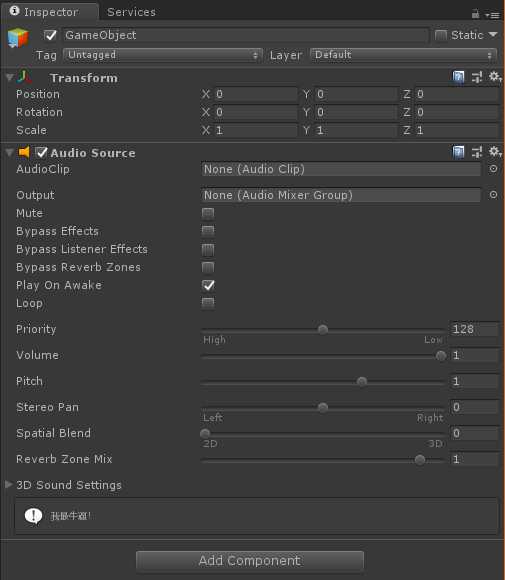Open the Tag dropdown showing Untagged
The width and height of the screenshot is (505, 580).
tap(162, 55)
